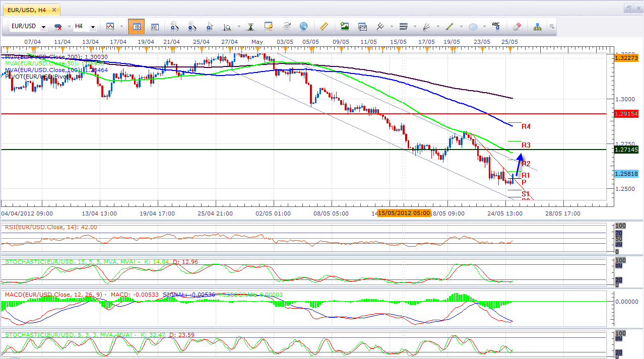Toggle the highlighted B price display button

[x=136, y=27]
